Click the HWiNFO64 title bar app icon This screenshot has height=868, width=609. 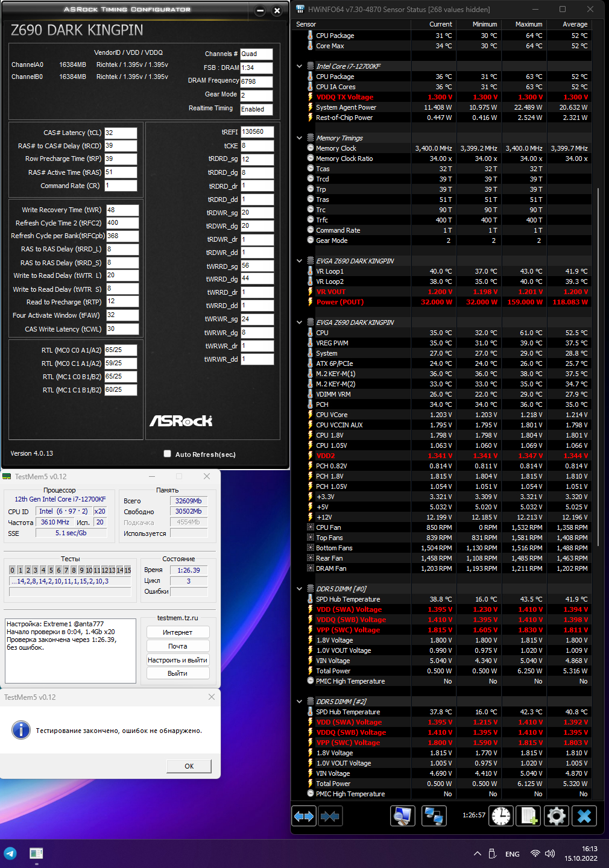(x=300, y=9)
